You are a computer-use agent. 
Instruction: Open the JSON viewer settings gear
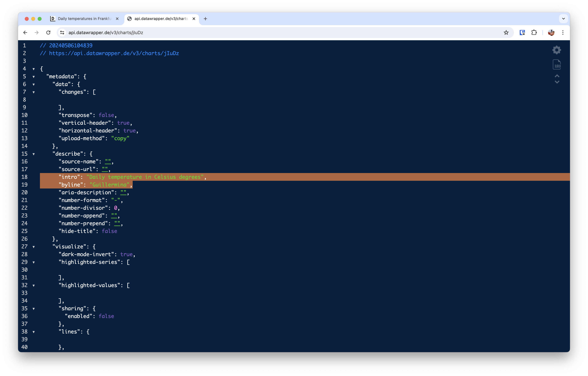[x=556, y=50]
